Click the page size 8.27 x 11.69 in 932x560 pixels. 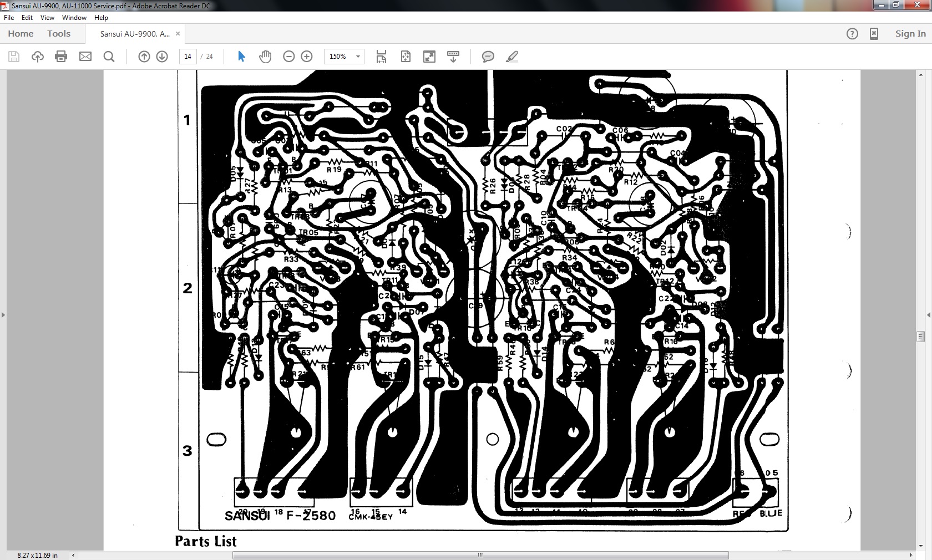coord(37,555)
